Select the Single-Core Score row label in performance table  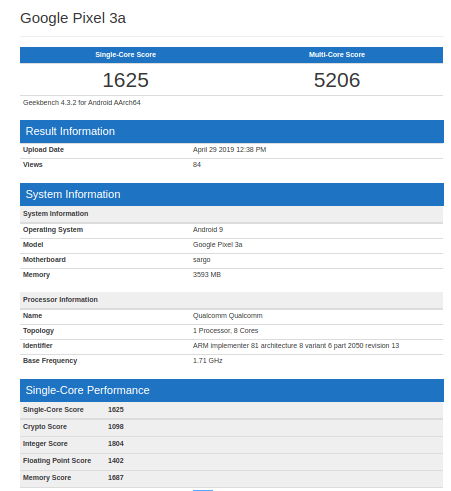tap(53, 410)
